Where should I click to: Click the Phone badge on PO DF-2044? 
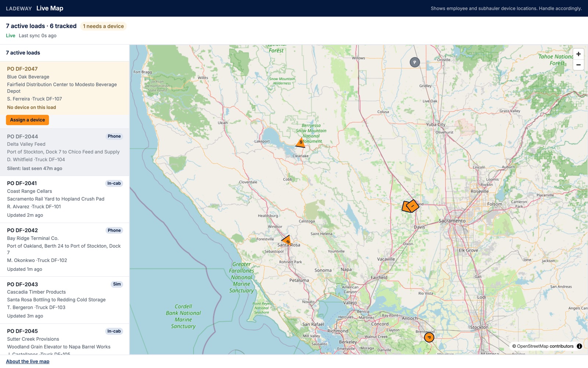114,136
